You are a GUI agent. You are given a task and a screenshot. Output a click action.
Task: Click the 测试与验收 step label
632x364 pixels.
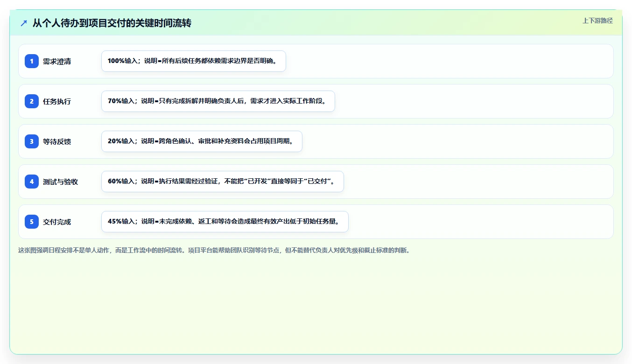60,182
